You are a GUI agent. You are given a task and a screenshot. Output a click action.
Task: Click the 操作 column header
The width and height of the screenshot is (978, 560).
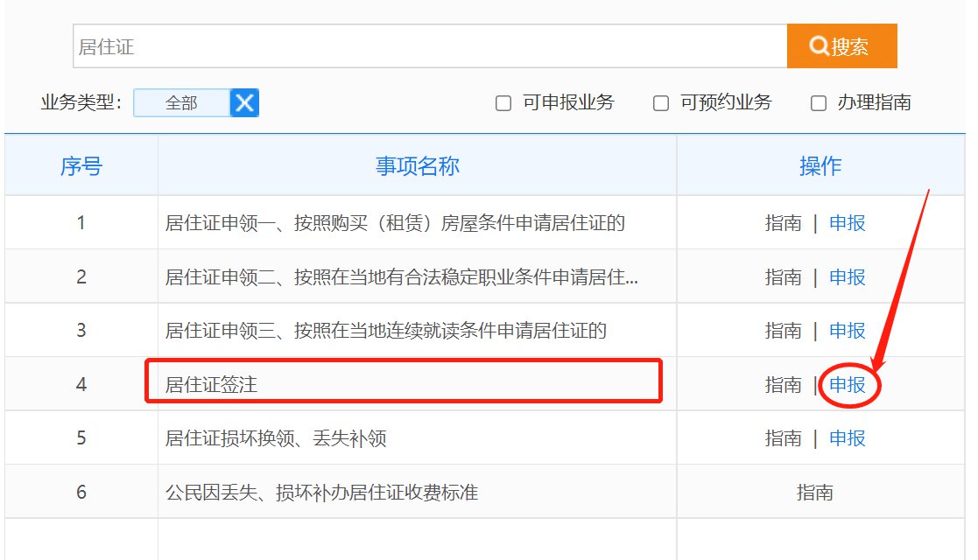820,166
